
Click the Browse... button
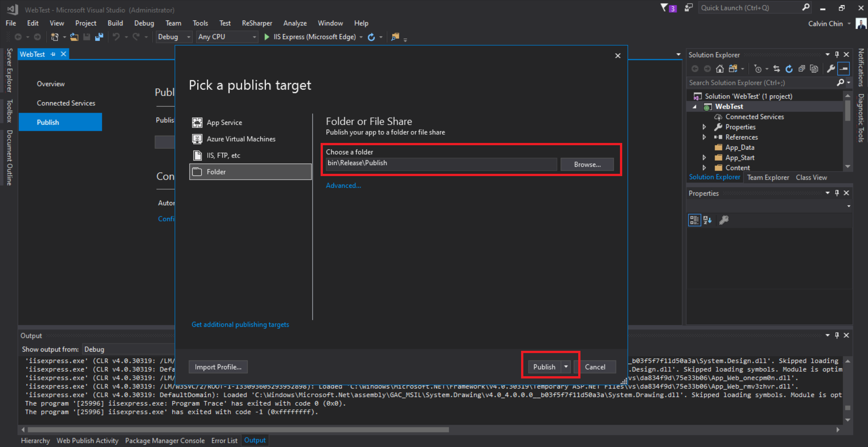(587, 164)
